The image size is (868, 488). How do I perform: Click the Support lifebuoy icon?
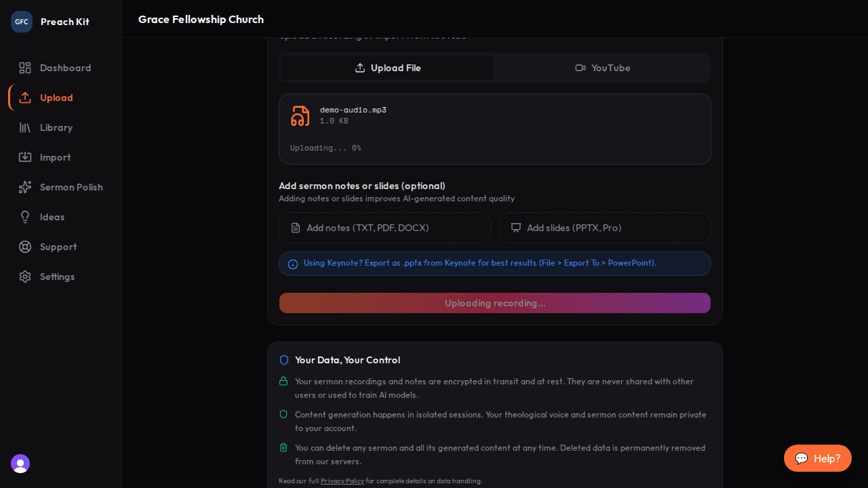click(x=25, y=247)
